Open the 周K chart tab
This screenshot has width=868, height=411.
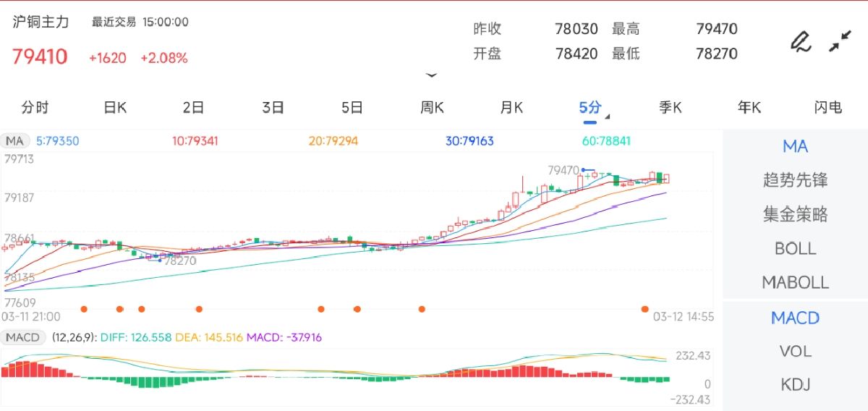tap(432, 108)
